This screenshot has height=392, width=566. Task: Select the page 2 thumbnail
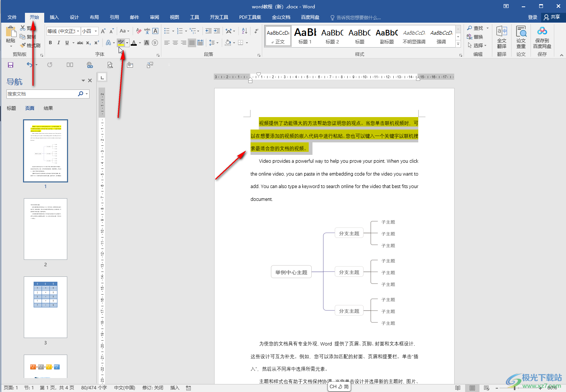[x=45, y=229]
